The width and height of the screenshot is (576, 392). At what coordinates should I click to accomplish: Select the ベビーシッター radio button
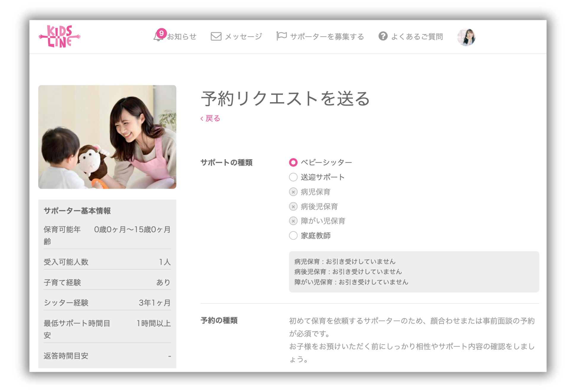pyautogui.click(x=293, y=162)
